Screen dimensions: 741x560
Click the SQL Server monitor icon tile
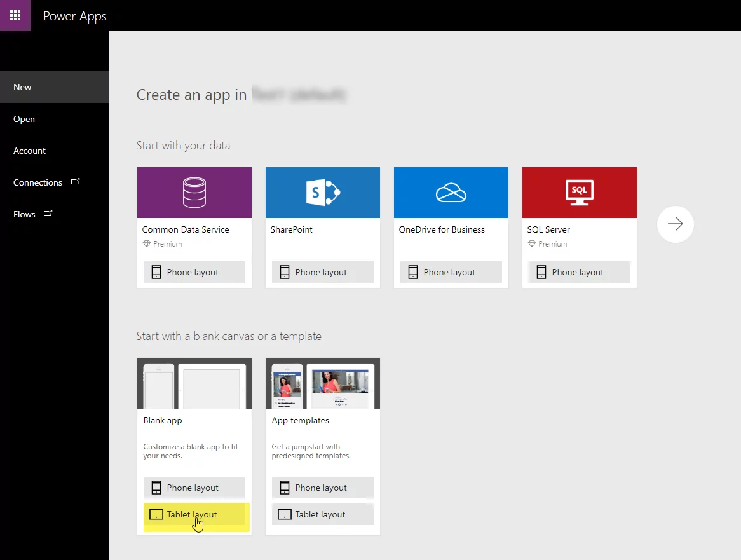(x=580, y=193)
